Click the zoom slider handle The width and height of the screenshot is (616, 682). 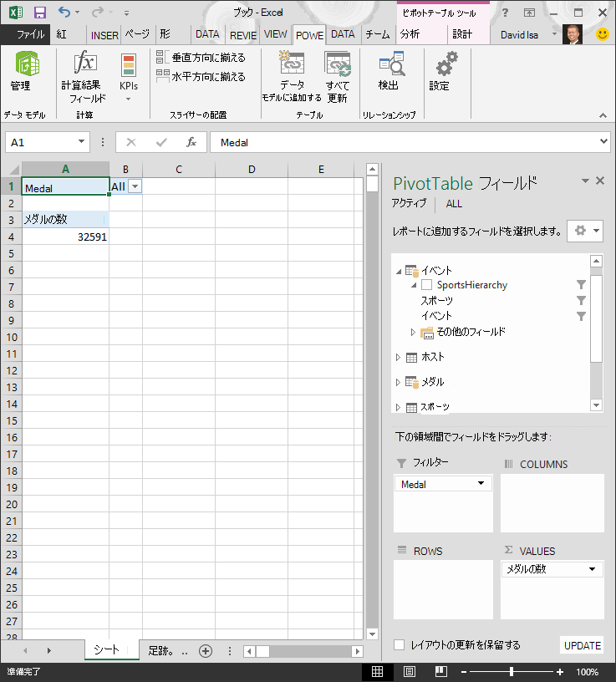coord(512,672)
